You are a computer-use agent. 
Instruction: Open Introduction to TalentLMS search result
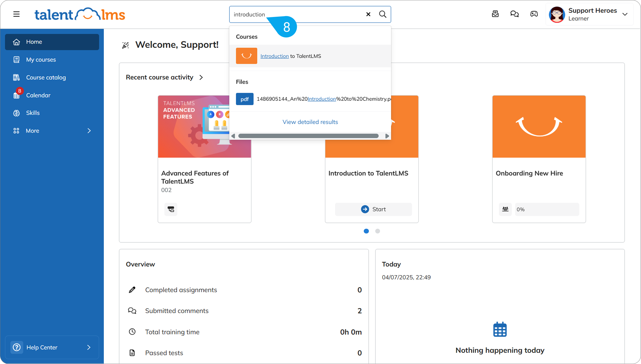[x=310, y=56]
